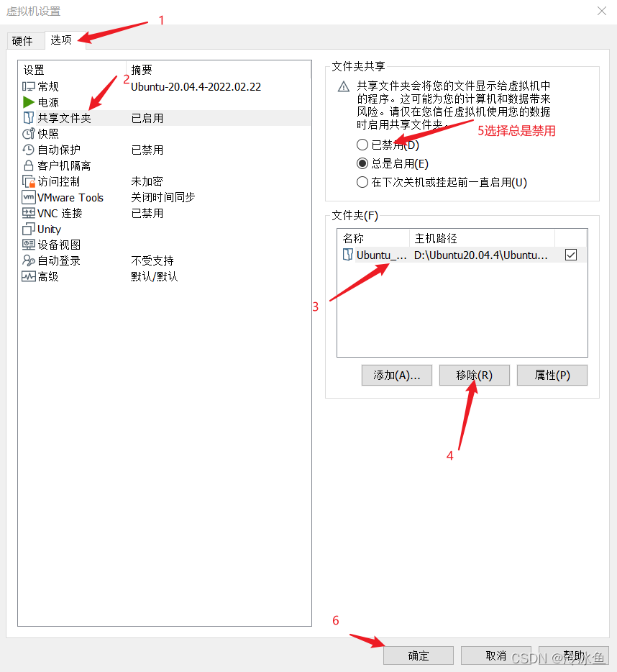Click the 常规 (General) settings icon

28,86
